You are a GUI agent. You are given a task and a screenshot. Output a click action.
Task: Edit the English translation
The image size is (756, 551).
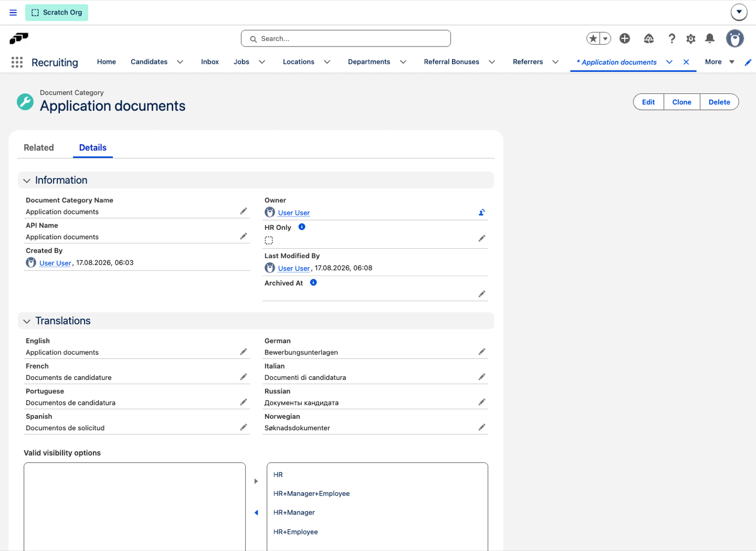244,352
